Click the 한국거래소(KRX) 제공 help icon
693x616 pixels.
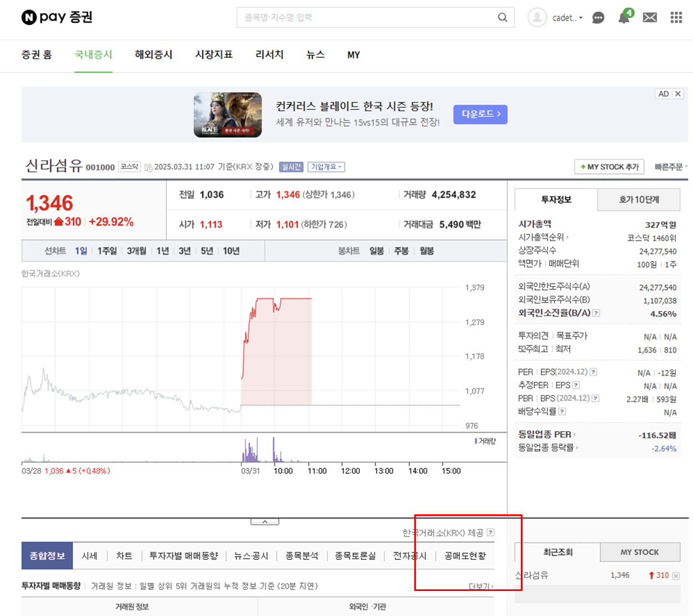(x=491, y=532)
